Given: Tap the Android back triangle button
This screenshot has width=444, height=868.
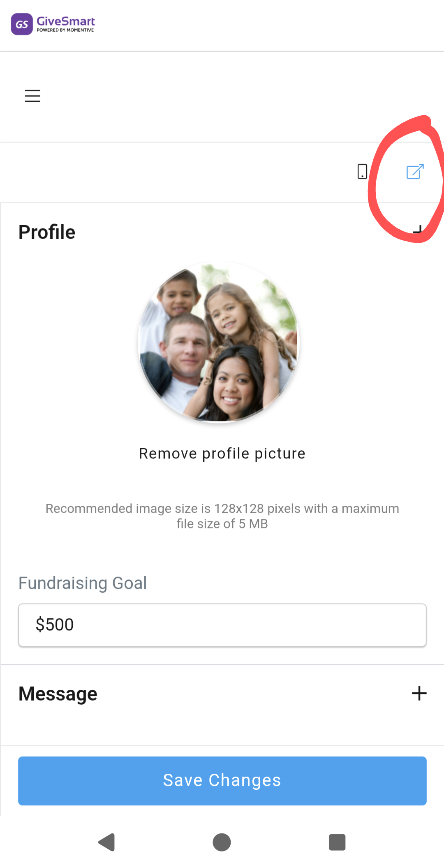Looking at the screenshot, I should (x=107, y=842).
